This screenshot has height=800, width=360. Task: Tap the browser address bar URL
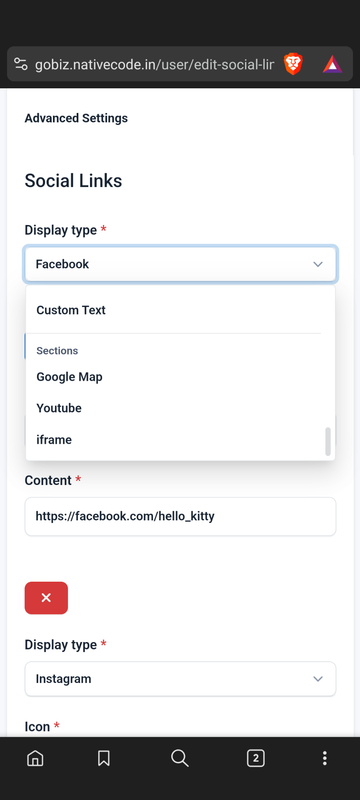(x=154, y=65)
